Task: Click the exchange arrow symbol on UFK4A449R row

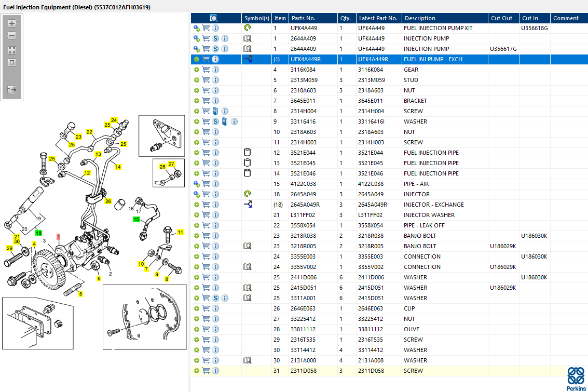Action: [248, 59]
